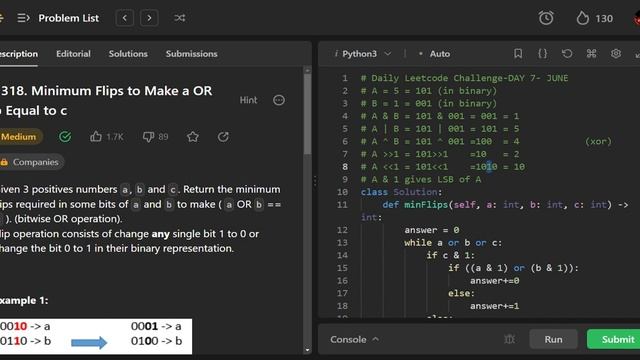
Task: Click the Medium difficulty badge
Action: pyautogui.click(x=20, y=137)
